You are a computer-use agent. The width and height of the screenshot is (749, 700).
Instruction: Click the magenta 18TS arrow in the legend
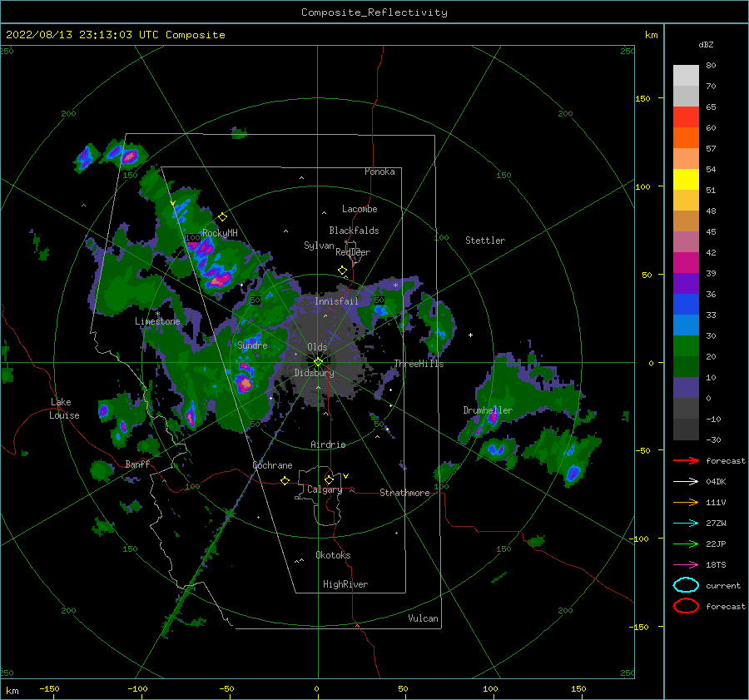[x=686, y=565]
